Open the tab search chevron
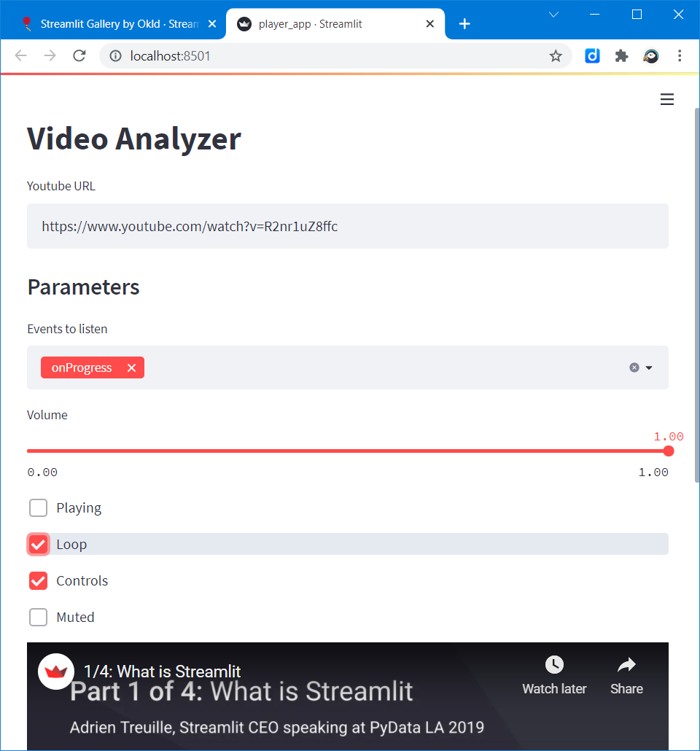Image resolution: width=700 pixels, height=751 pixels. pos(553,15)
